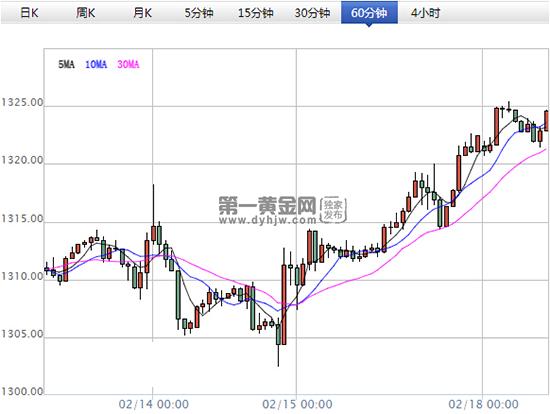Click the 独家发布 stamp icon
The image size is (550, 414).
click(x=333, y=209)
